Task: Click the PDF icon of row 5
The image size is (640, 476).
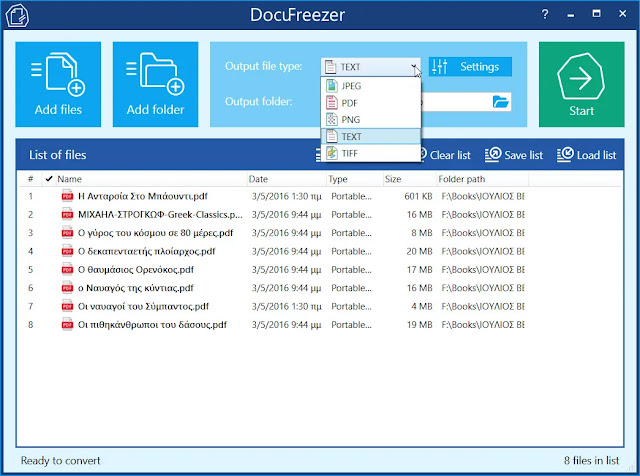Action: (x=67, y=269)
